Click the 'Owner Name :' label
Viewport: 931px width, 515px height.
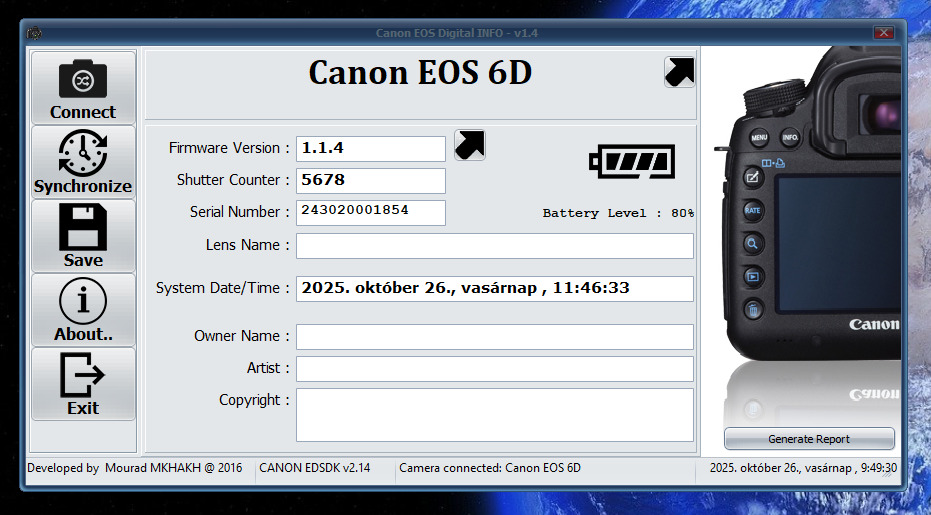click(242, 336)
